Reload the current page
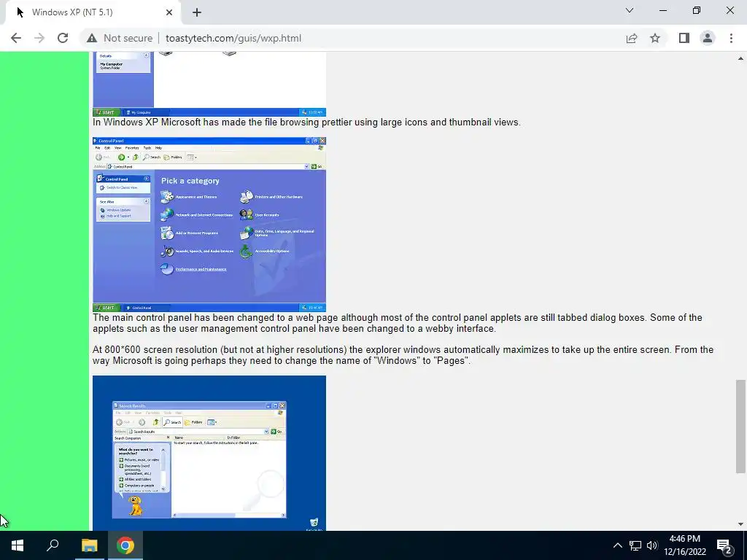747x560 pixels. click(63, 38)
